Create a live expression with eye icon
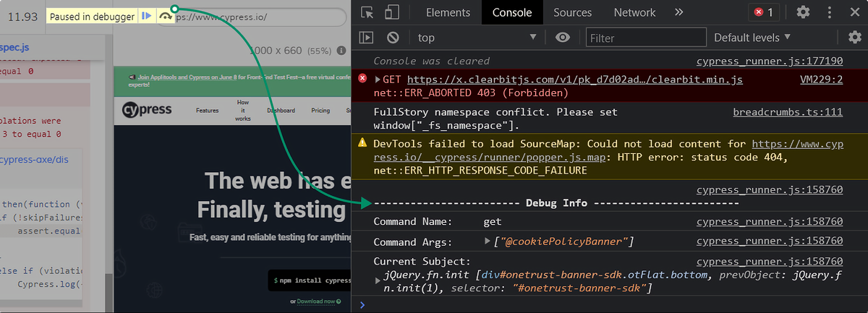 (563, 37)
